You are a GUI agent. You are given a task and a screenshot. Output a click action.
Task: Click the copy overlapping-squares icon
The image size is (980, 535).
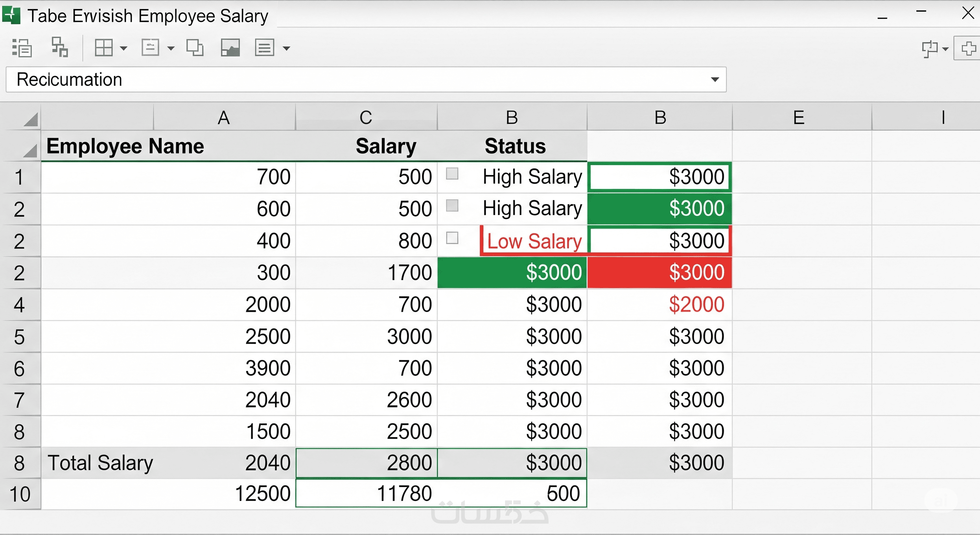pos(195,48)
